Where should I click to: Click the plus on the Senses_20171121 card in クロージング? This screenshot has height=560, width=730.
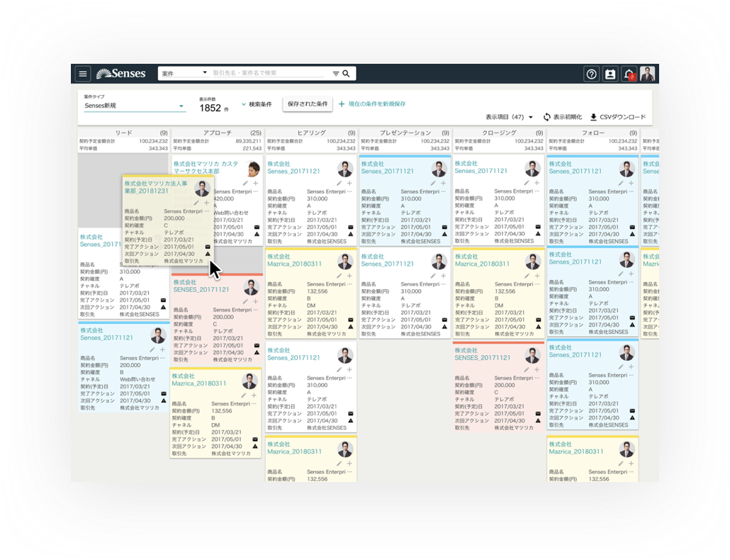(x=537, y=183)
